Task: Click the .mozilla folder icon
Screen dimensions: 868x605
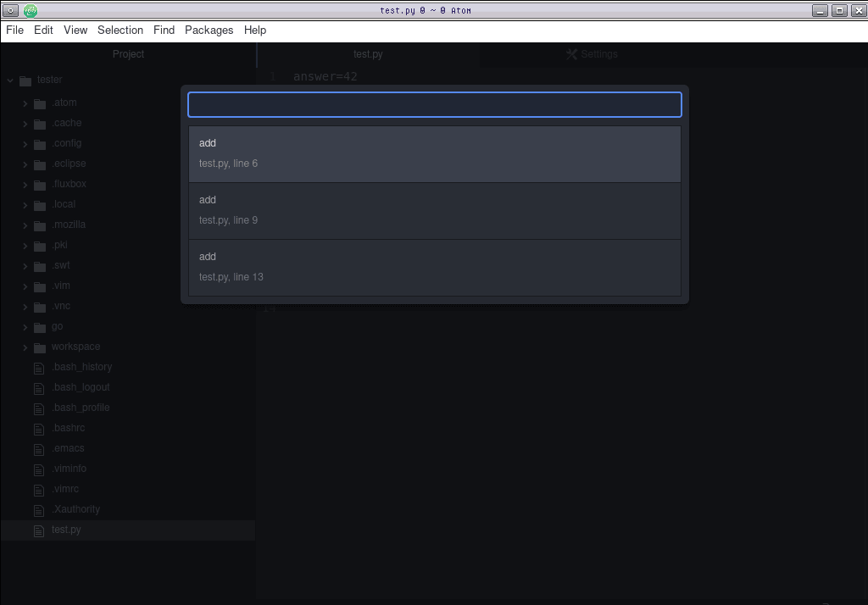Action: click(x=40, y=226)
